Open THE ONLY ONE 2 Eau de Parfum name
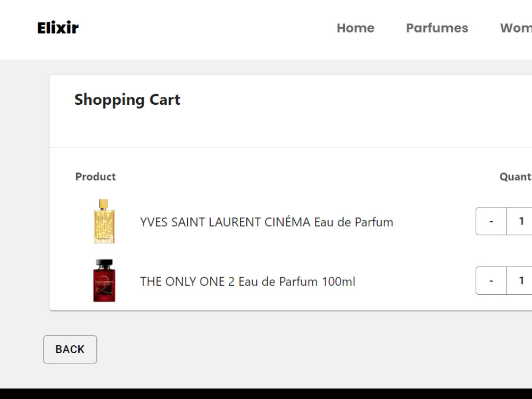532x399 pixels. click(248, 281)
